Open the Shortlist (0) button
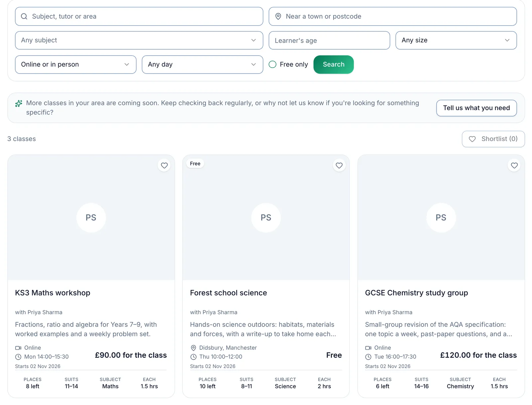This screenshot has height=405, width=532. click(x=493, y=139)
